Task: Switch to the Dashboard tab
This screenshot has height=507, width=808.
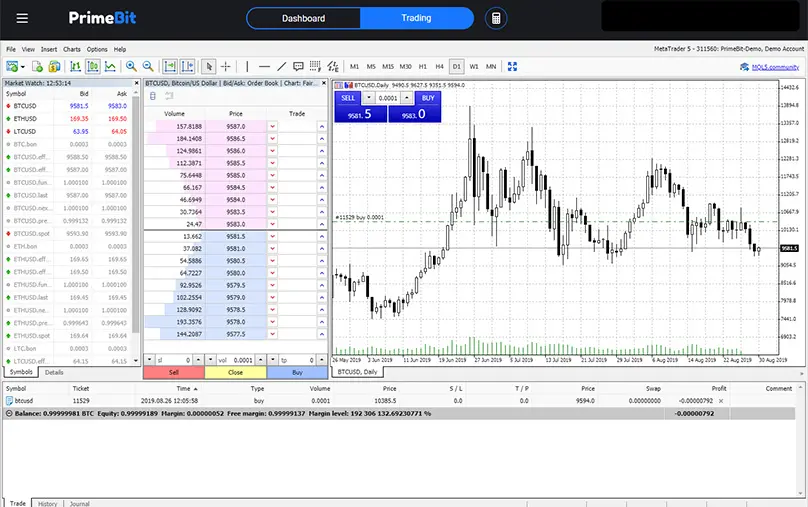Action: 304,19
